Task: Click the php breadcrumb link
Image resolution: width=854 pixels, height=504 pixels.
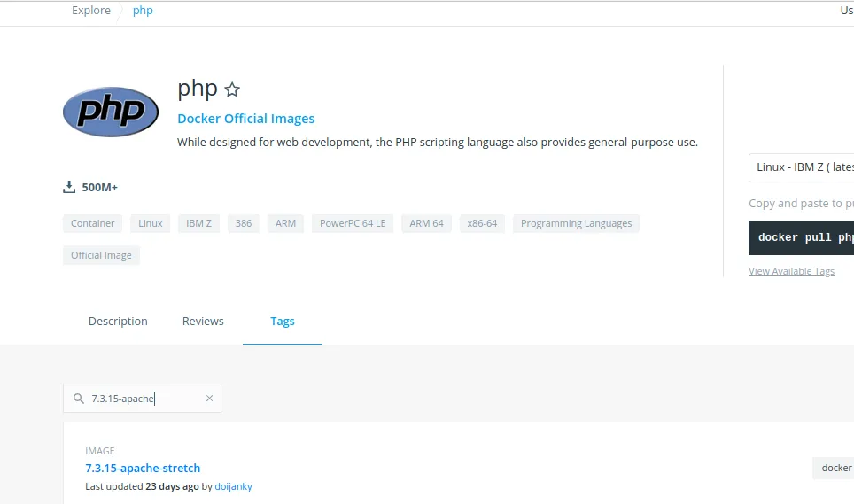Action: [x=143, y=11]
